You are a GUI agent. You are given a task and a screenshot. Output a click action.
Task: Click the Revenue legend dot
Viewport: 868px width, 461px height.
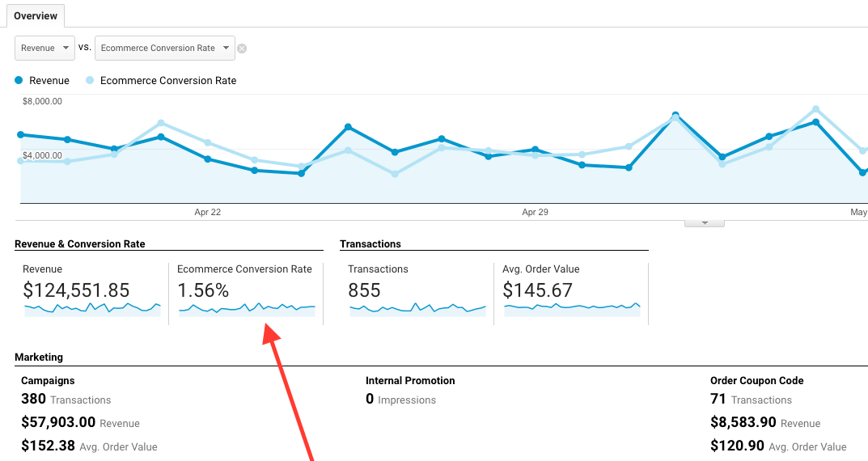point(19,81)
